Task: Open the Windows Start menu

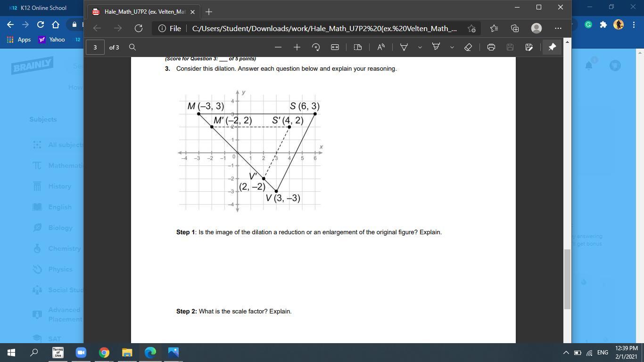Action: pos(11,353)
